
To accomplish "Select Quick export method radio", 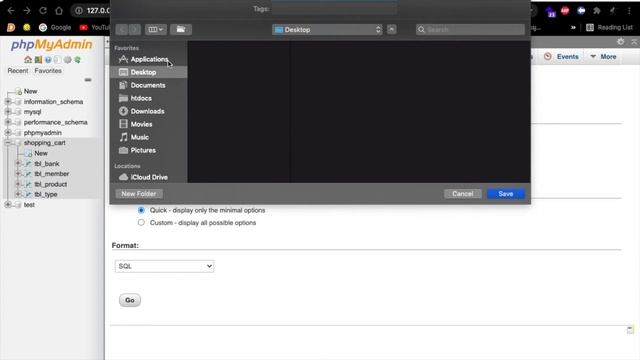I will pos(141,210).
